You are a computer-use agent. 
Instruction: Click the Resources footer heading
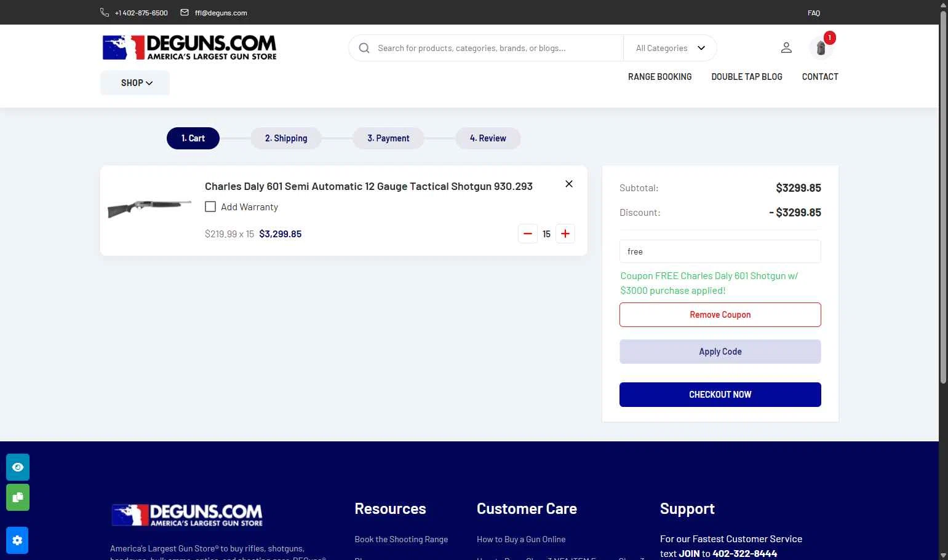pos(390,509)
